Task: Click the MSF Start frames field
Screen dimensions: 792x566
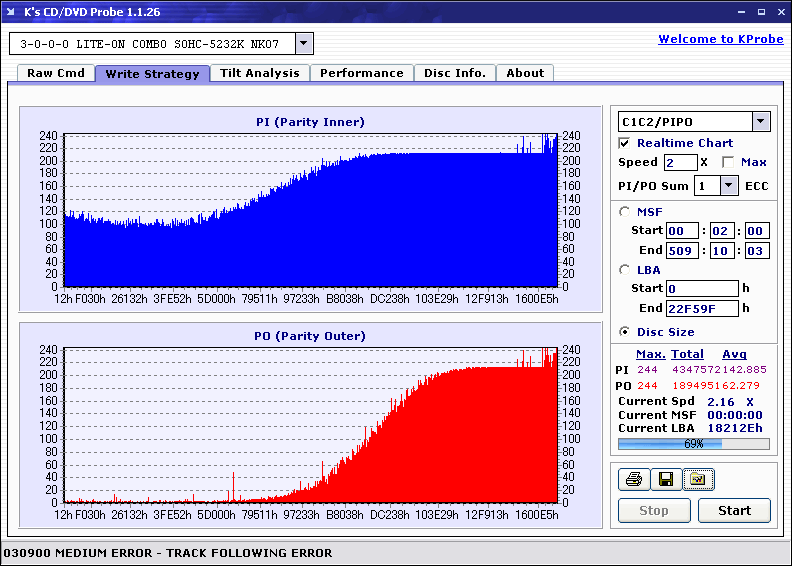Action: [x=757, y=231]
